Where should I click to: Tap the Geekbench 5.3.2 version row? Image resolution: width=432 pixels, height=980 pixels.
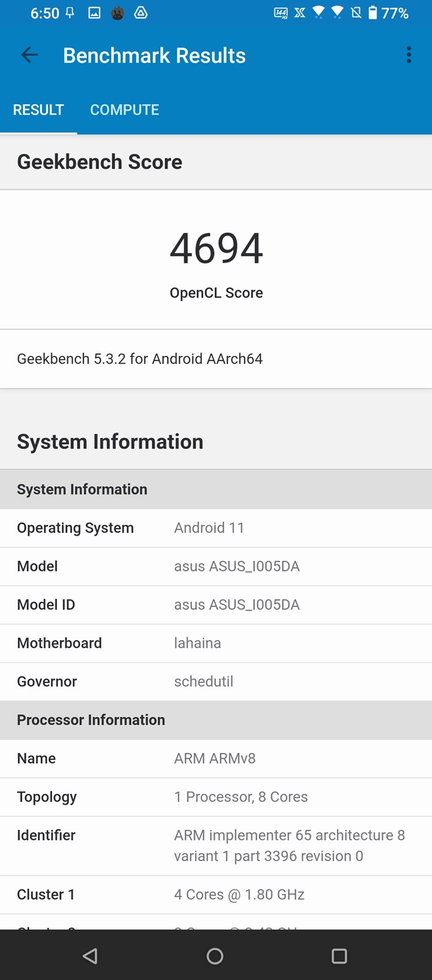(216, 359)
